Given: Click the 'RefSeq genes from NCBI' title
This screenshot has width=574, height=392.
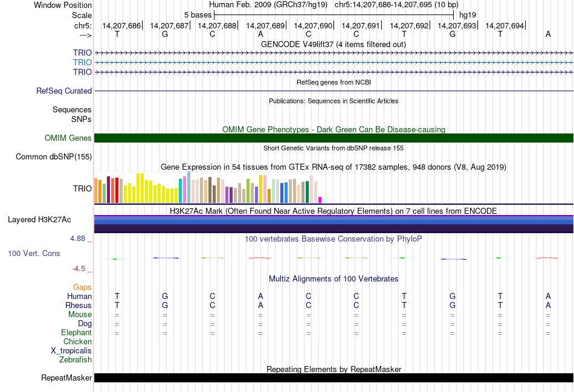Looking at the screenshot, I should coord(334,82).
